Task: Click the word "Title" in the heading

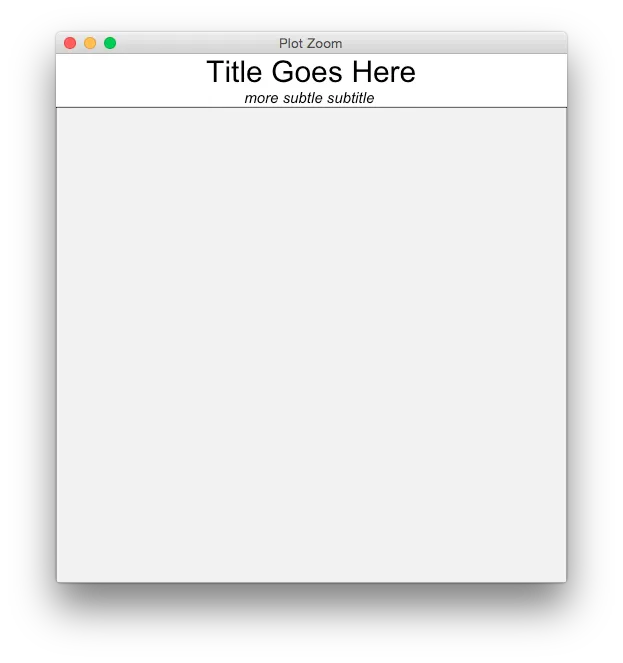Action: [x=234, y=71]
